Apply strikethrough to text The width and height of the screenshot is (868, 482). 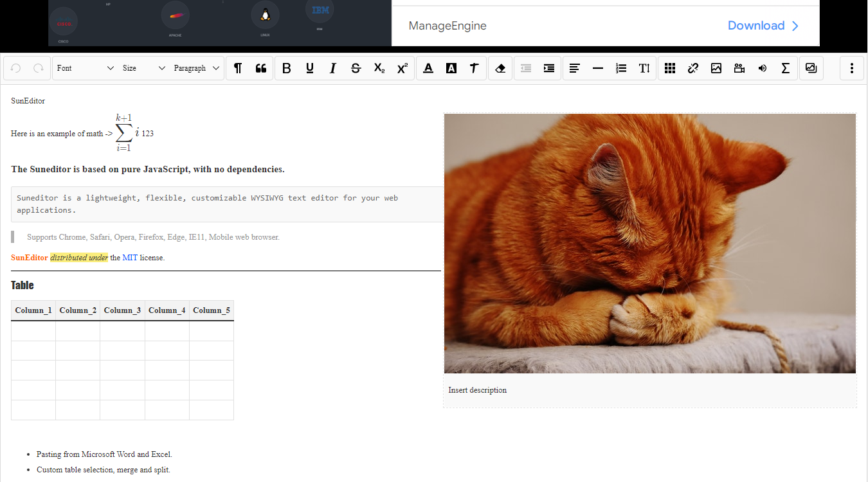click(356, 68)
